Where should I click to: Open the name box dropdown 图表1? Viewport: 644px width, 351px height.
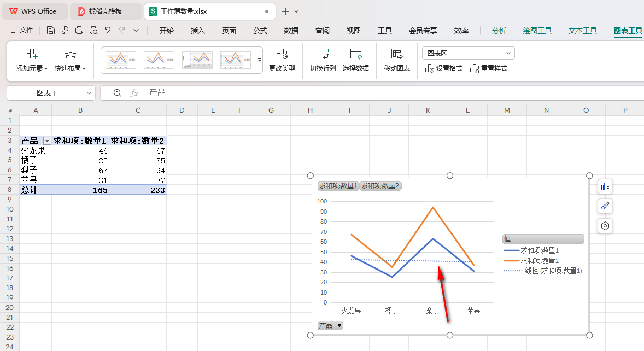[89, 93]
